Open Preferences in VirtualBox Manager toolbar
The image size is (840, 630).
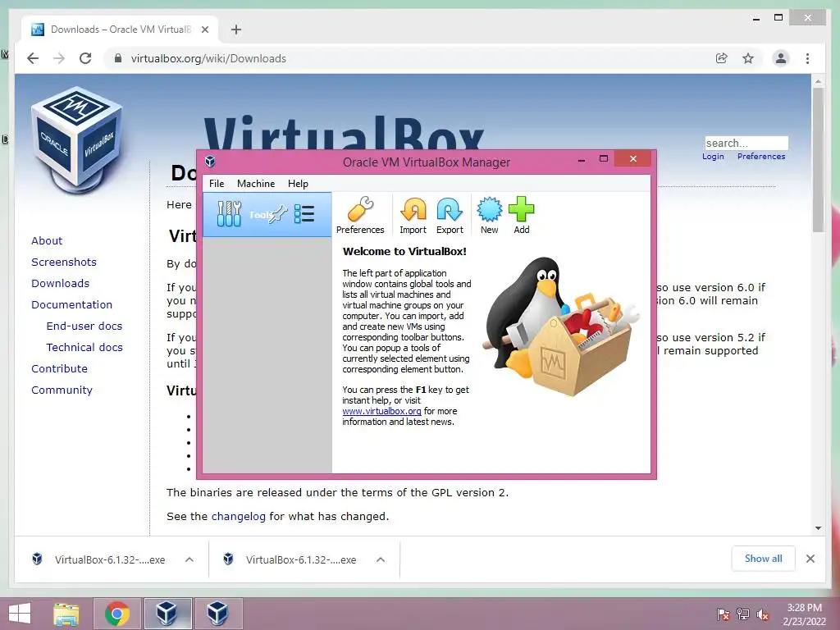[x=360, y=216]
